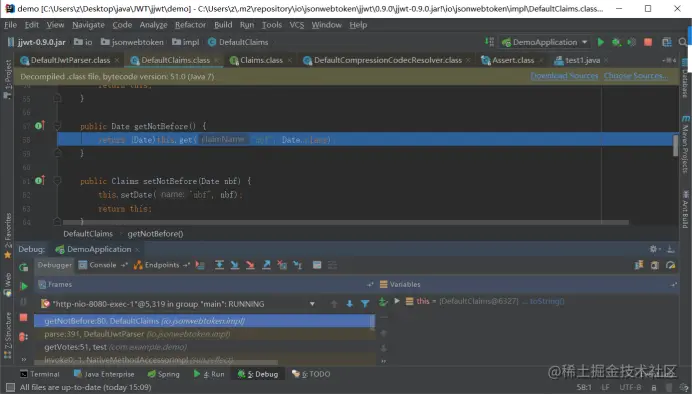692x394 pixels.
Task: Stop debugging with the red square in sidebar
Action: (23, 317)
